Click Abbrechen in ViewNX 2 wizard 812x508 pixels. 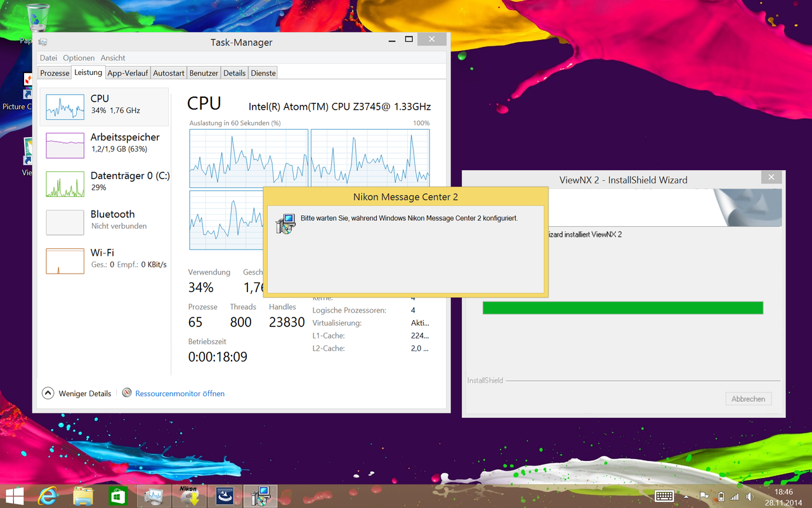coord(749,399)
